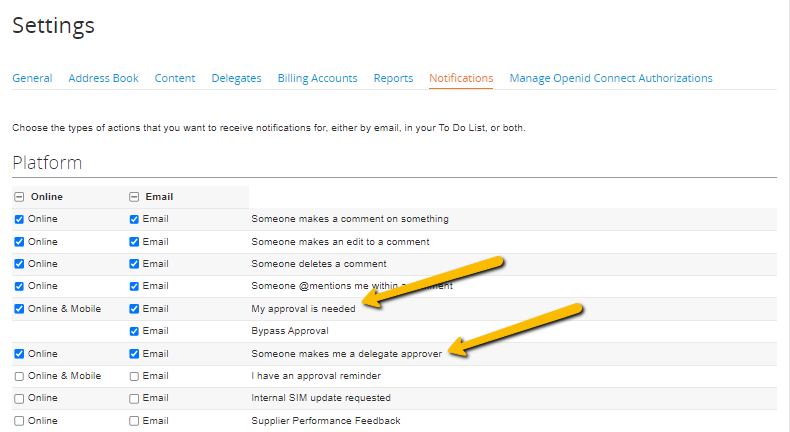This screenshot has height=432, width=790.
Task: Open Manage Openid Connect Authorizations tab
Action: point(610,78)
